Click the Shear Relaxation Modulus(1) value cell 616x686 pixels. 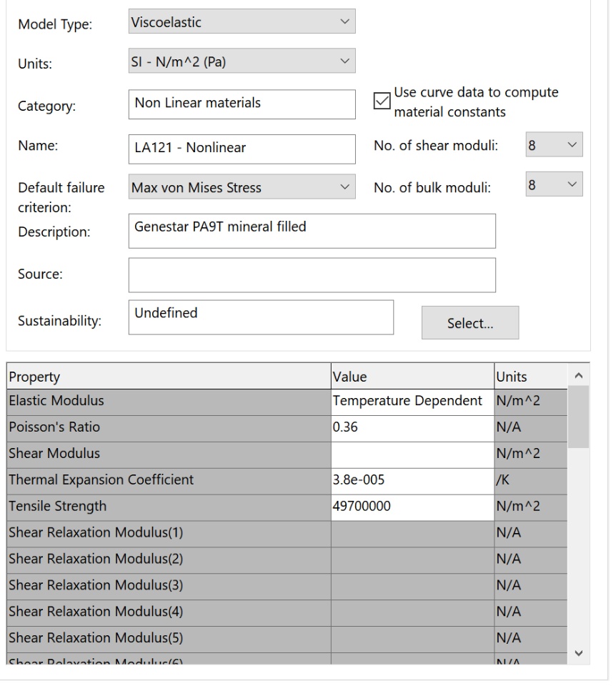click(412, 535)
